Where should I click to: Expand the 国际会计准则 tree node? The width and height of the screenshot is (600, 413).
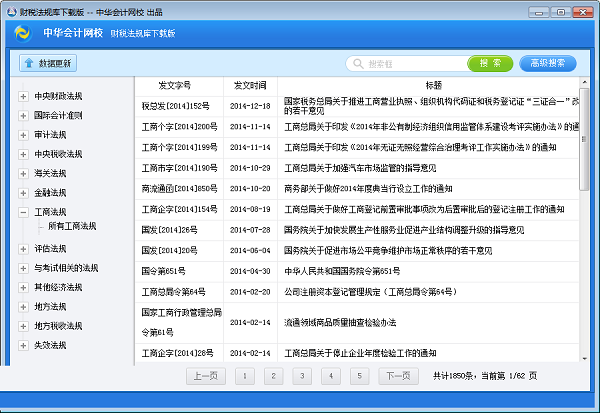click(23, 116)
